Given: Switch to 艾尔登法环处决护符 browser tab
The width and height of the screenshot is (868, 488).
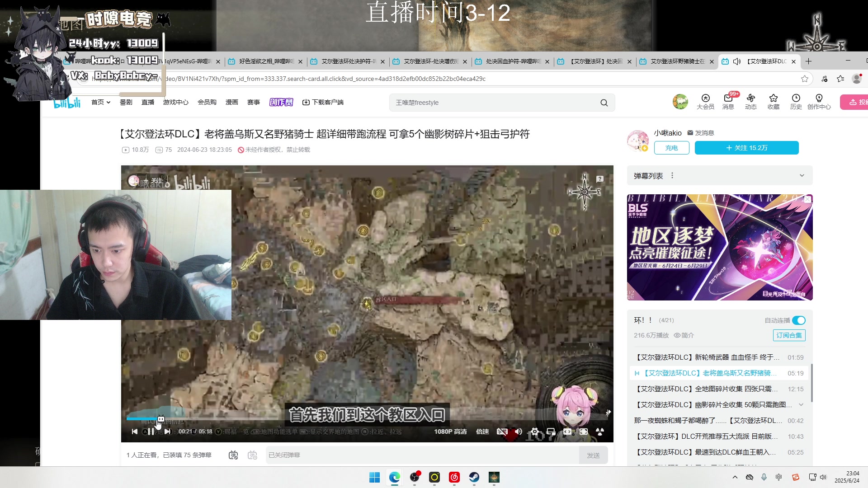Looking at the screenshot, I should tap(347, 61).
